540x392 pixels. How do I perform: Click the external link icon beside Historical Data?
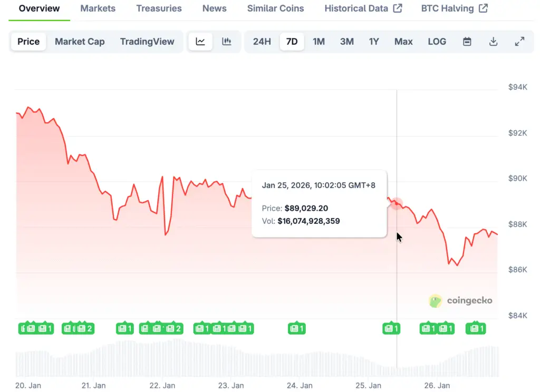(x=398, y=8)
